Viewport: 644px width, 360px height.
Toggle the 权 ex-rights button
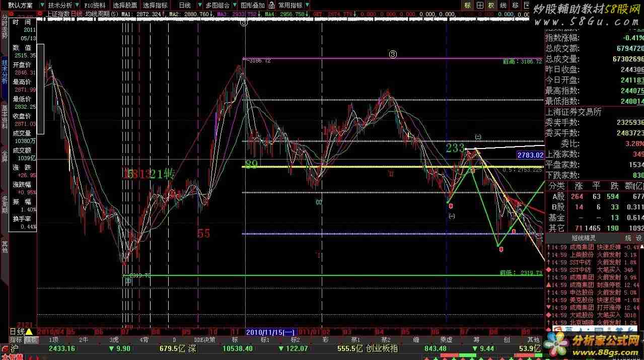[491, 5]
